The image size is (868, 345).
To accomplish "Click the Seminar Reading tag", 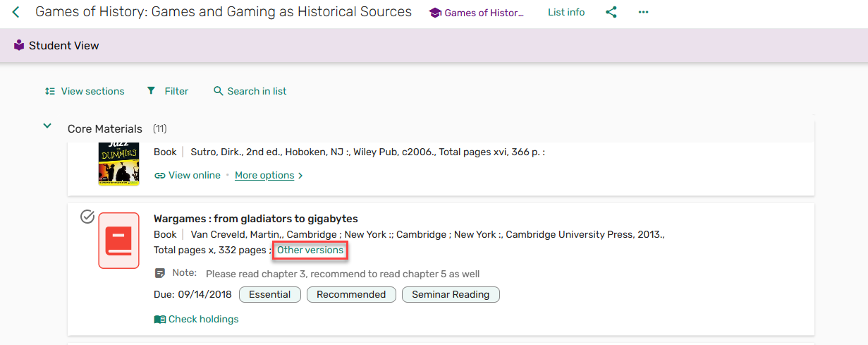I will point(451,294).
